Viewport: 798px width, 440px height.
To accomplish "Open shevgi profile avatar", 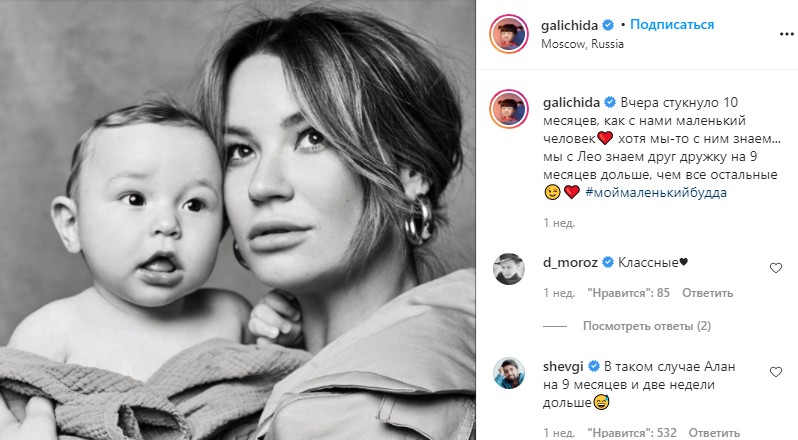I will [x=508, y=373].
